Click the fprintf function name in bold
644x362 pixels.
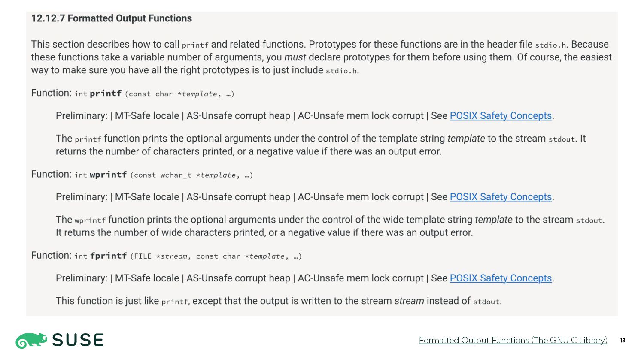click(108, 256)
